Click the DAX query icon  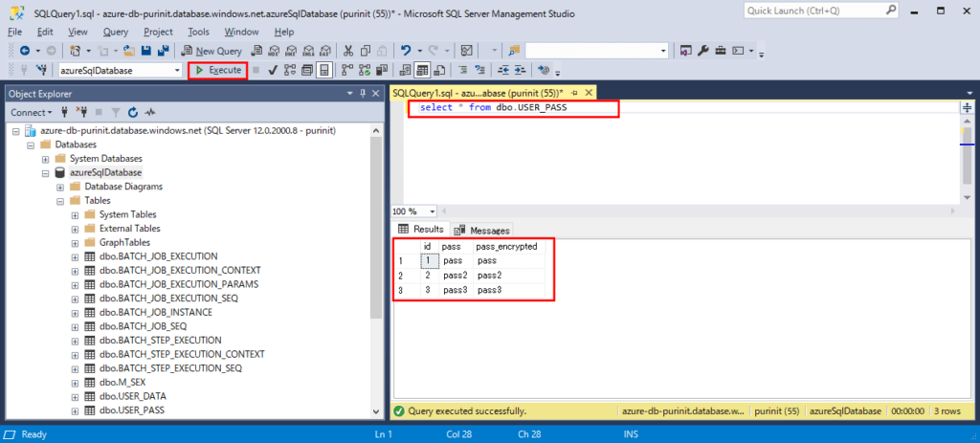click(x=325, y=52)
